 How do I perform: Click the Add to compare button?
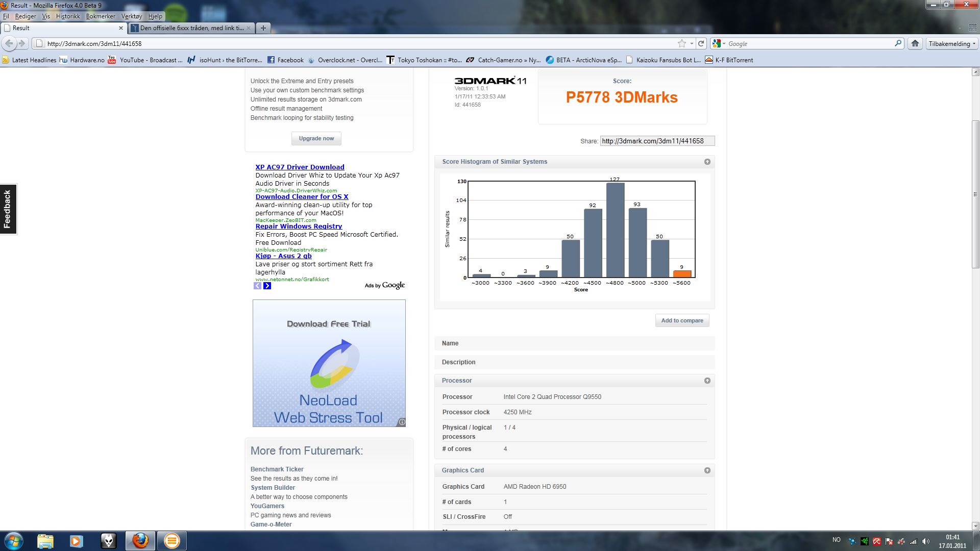point(682,320)
